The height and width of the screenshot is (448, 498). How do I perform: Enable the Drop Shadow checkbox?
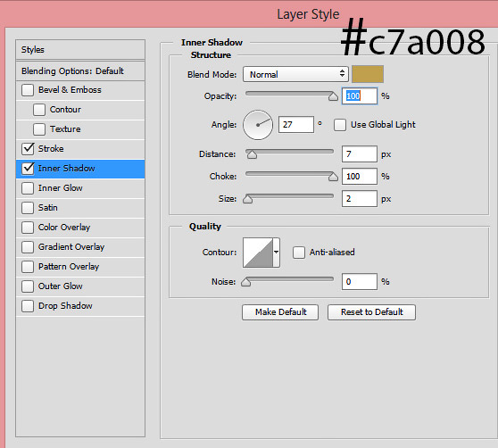pos(28,306)
